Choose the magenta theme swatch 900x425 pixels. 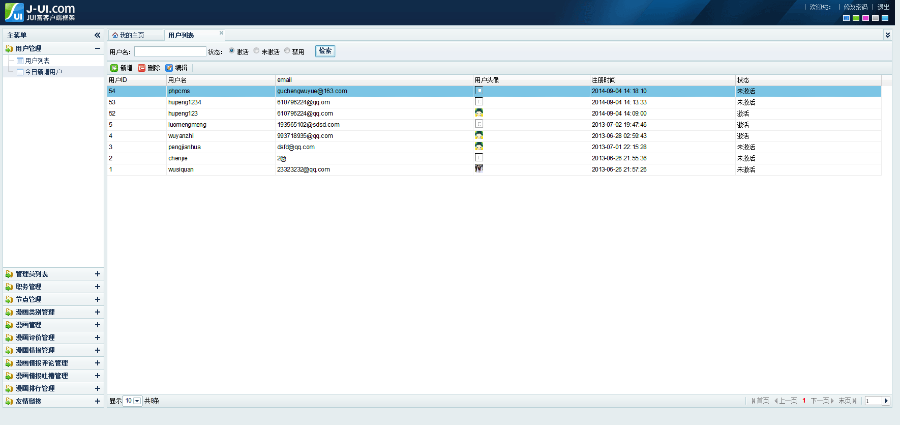click(x=866, y=18)
